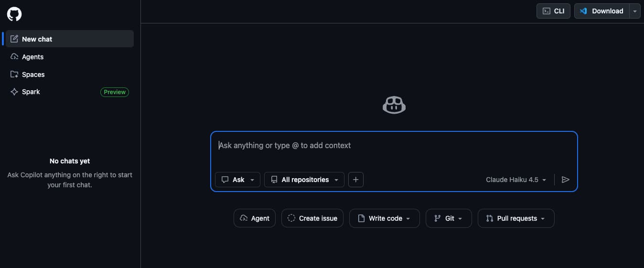Screen dimensions: 644x268
Task: Click the plus icon to attach context
Action: [356, 180]
